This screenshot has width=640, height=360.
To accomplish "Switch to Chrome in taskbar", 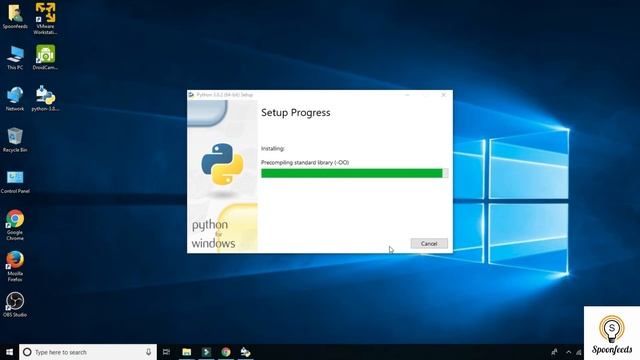I will [226, 352].
